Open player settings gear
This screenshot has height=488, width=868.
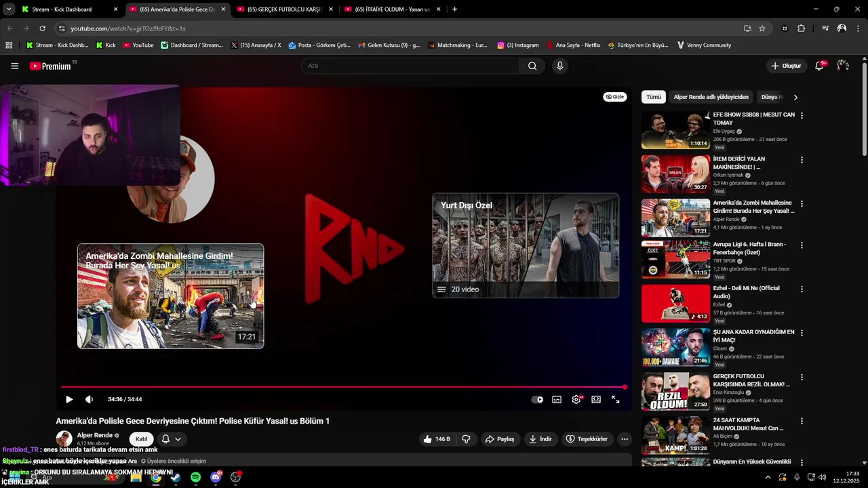coord(576,399)
